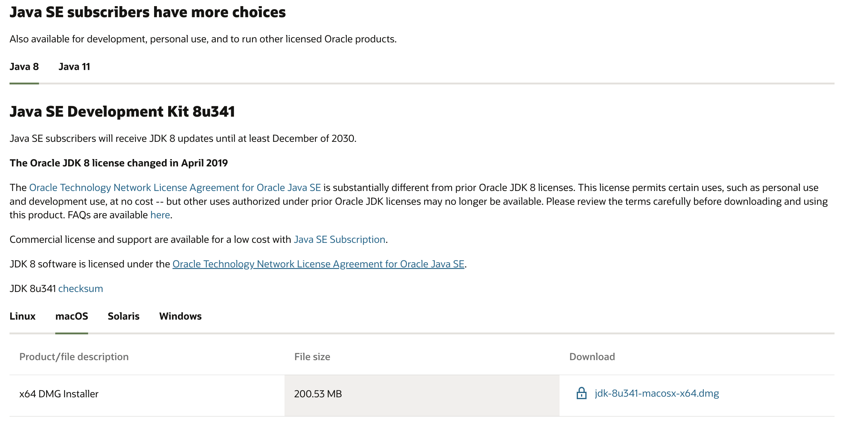Click the 'Java SE subscribers have more choices' heading
The height and width of the screenshot is (428, 868).
tap(148, 12)
